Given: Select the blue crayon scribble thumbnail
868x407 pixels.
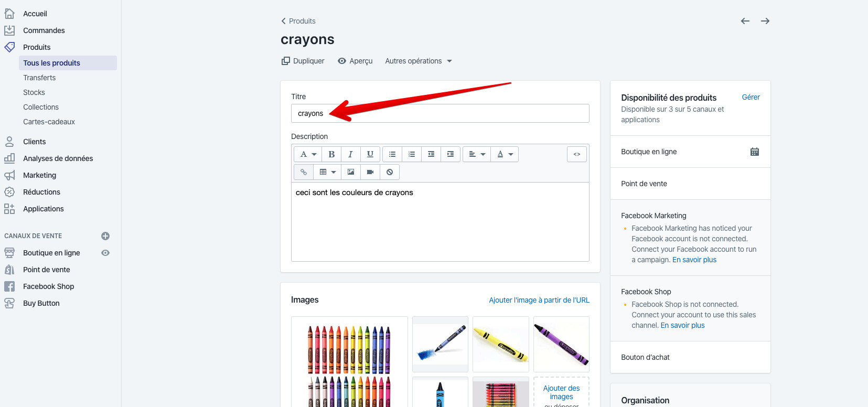Looking at the screenshot, I should tap(440, 344).
